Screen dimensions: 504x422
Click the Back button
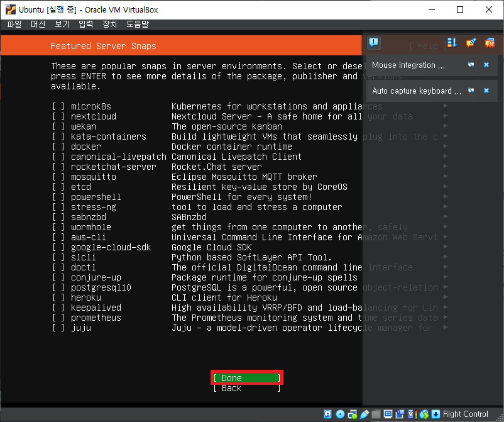[247, 388]
